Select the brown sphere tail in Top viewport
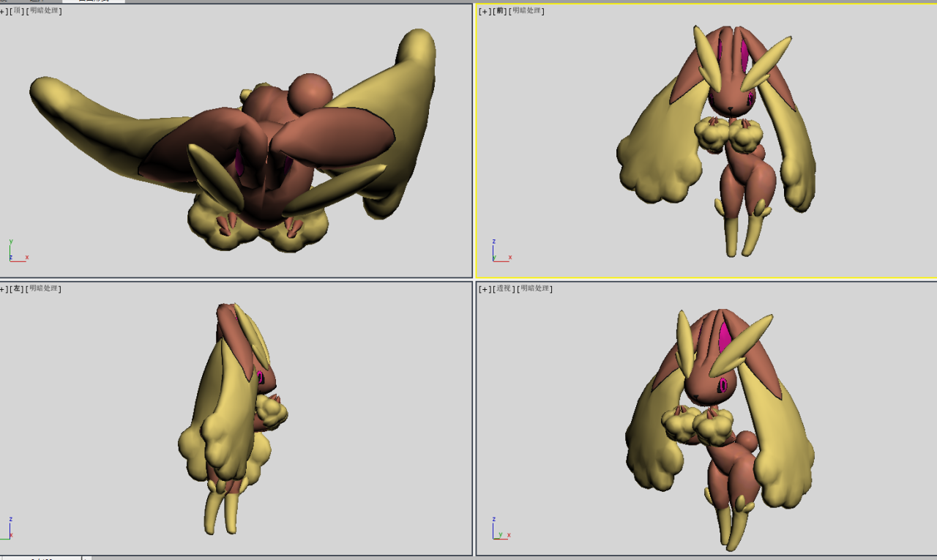937x560 pixels. (310, 94)
